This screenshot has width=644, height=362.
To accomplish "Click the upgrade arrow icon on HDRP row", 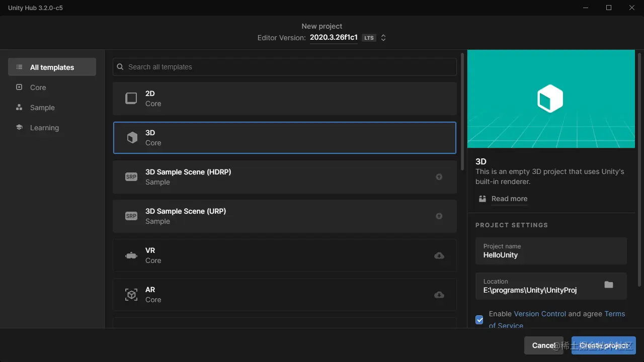I will click(x=439, y=177).
